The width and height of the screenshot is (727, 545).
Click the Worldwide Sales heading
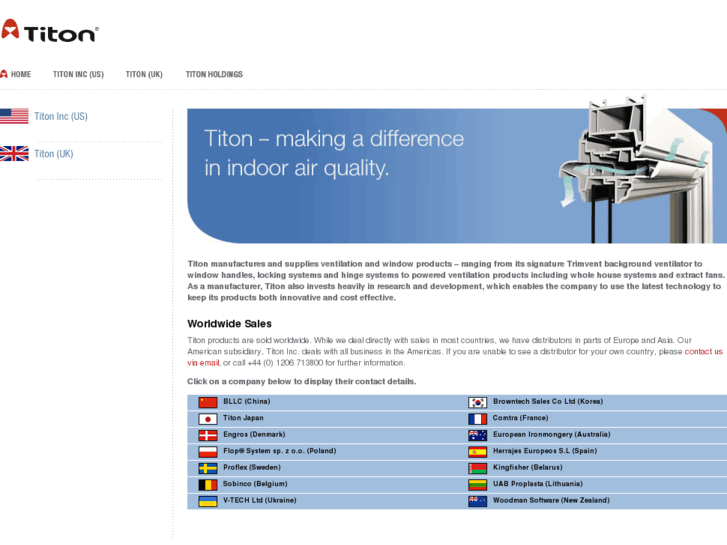pos(230,324)
